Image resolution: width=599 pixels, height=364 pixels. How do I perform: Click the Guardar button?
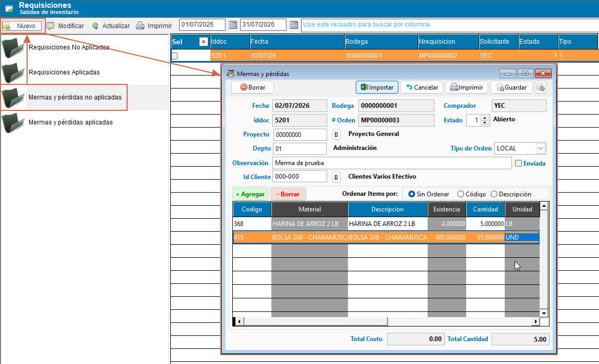pyautogui.click(x=511, y=87)
